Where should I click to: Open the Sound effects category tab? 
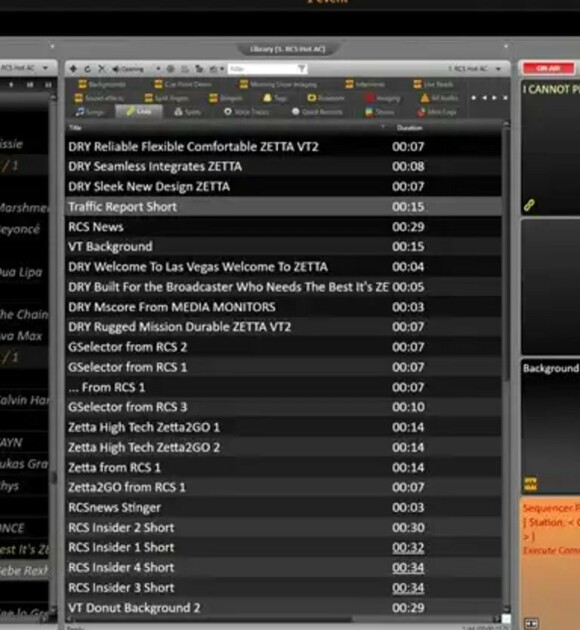point(99,98)
